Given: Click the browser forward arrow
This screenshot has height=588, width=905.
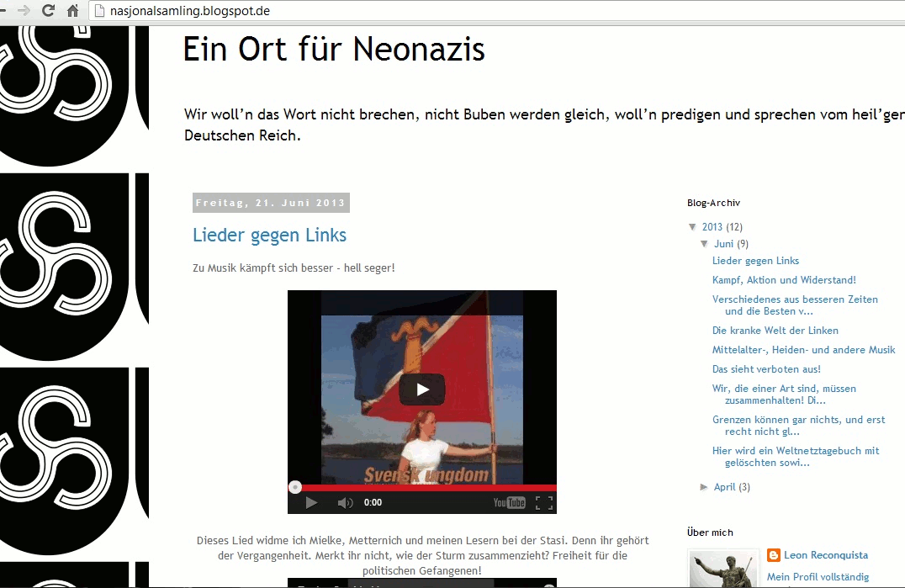Looking at the screenshot, I should (24, 10).
